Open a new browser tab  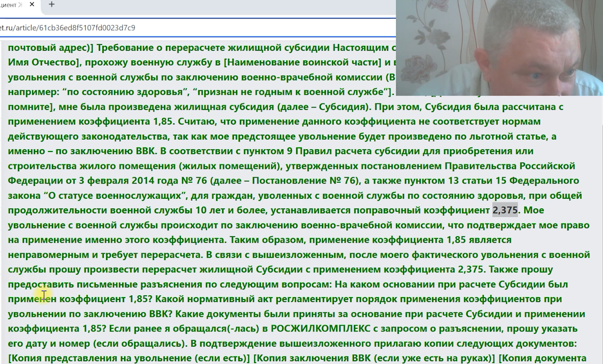(52, 5)
